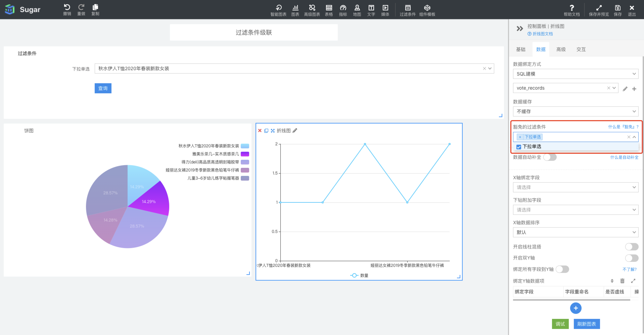Viewport: 644px width, 335px height.
Task: Open the 智能图表 smart chart tool
Action: (x=278, y=11)
